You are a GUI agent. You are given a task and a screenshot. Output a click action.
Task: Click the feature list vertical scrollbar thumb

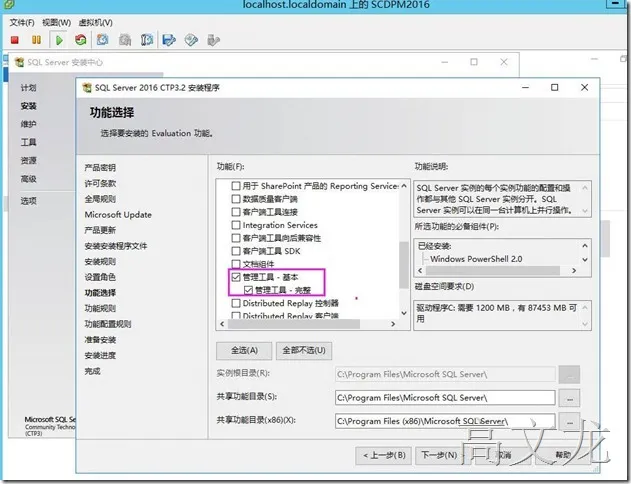tap(404, 265)
